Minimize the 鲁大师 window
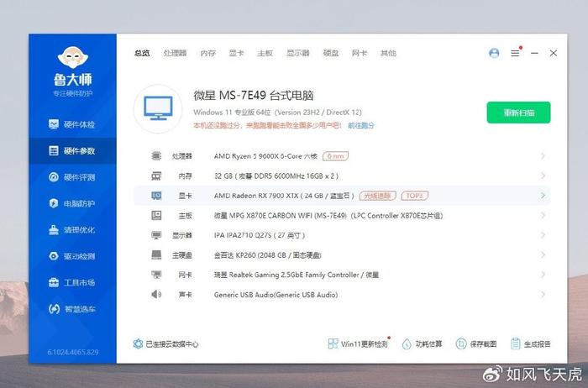 [534, 53]
